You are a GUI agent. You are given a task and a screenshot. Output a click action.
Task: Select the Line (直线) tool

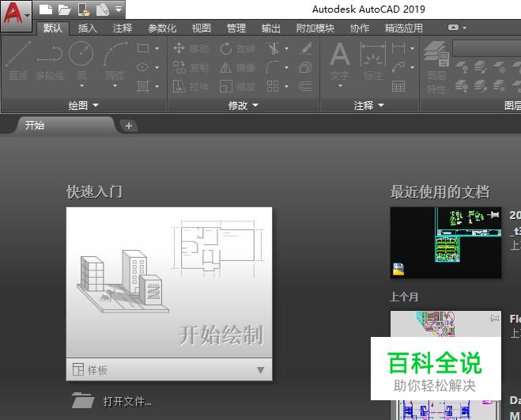pos(17,62)
